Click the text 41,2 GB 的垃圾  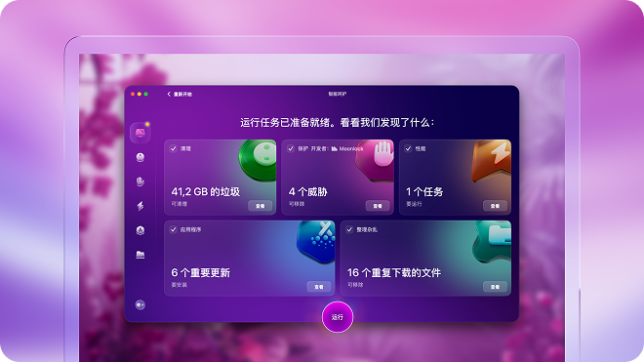205,192
